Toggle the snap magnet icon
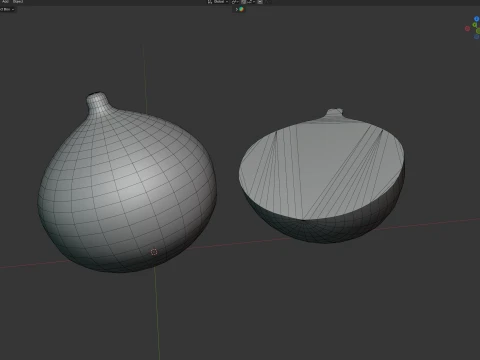 pos(243,2)
